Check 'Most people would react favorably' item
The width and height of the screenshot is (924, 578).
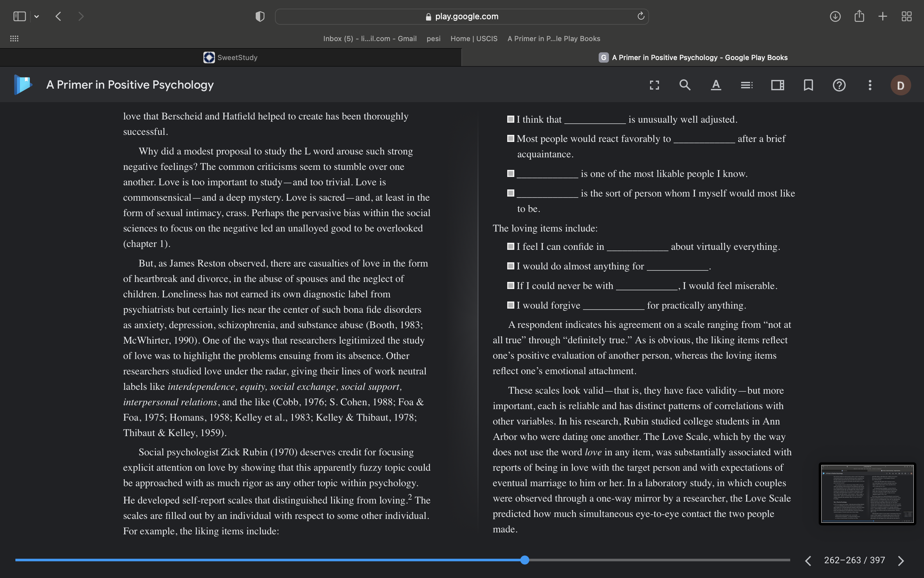[510, 138]
